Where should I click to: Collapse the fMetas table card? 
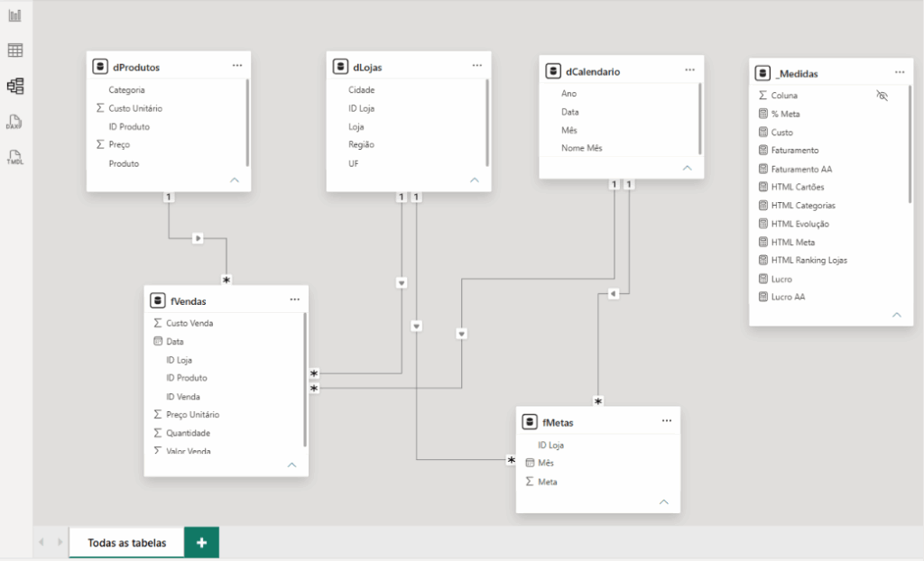click(663, 502)
